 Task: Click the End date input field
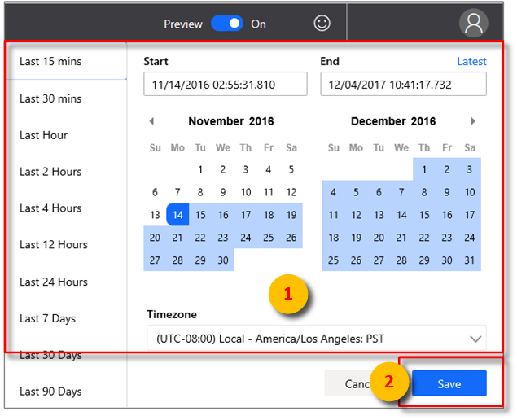[x=403, y=85]
